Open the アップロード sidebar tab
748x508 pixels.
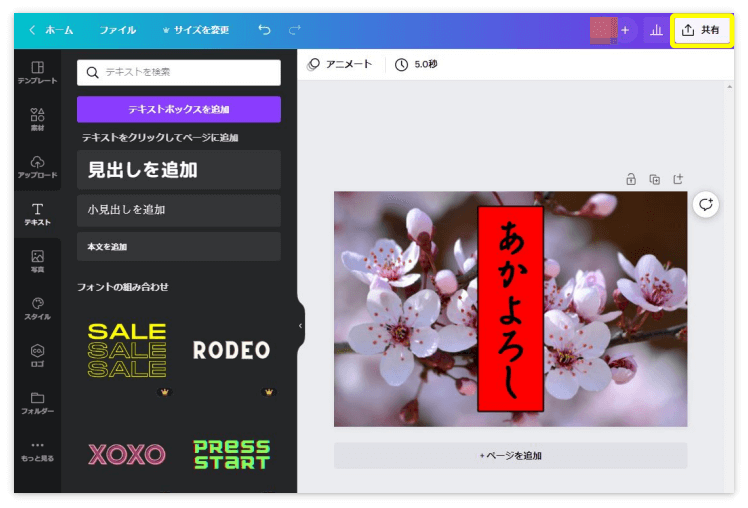pyautogui.click(x=37, y=166)
